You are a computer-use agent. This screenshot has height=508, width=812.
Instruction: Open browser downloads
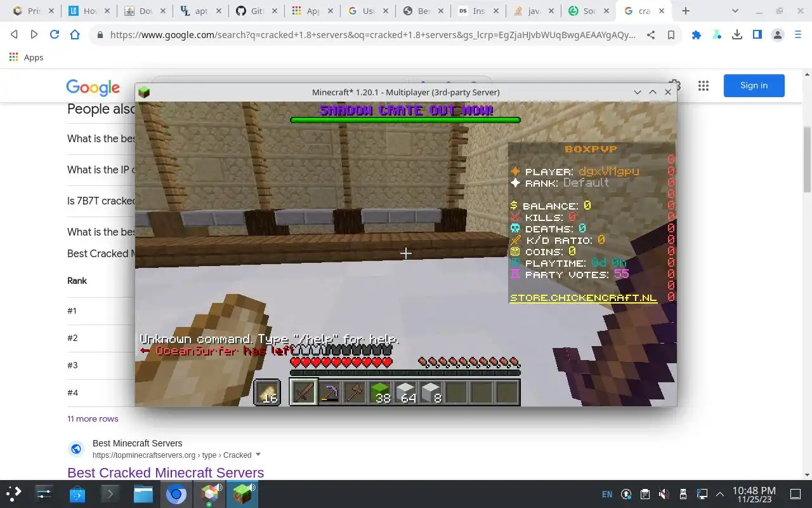point(737,35)
